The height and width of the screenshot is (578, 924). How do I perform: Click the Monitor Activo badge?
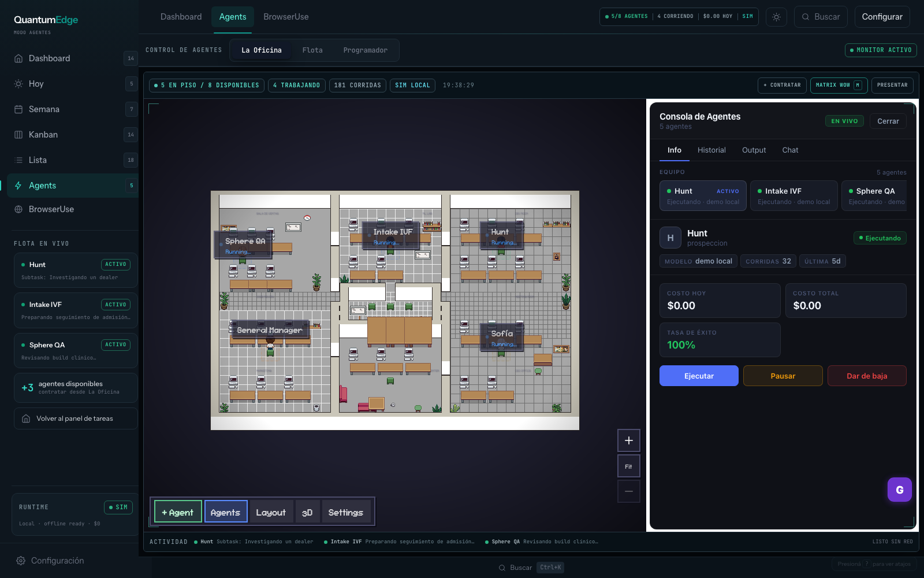pos(881,50)
